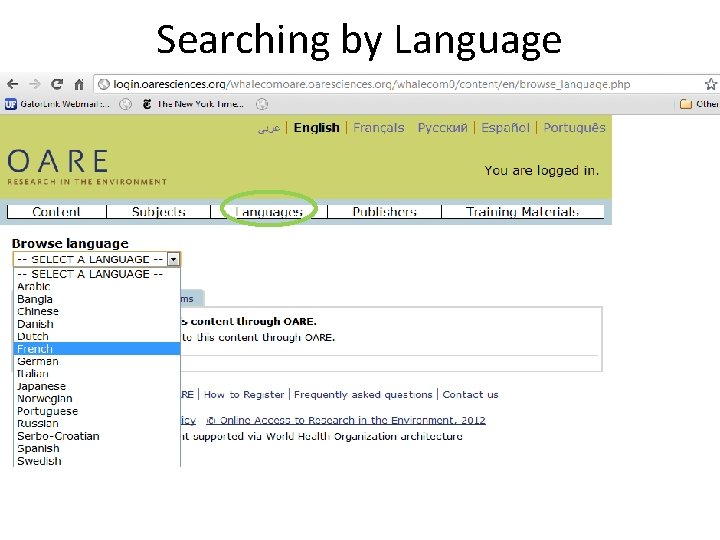The height and width of the screenshot is (540, 720).
Task: Switch site language to Español
Action: pyautogui.click(x=505, y=128)
